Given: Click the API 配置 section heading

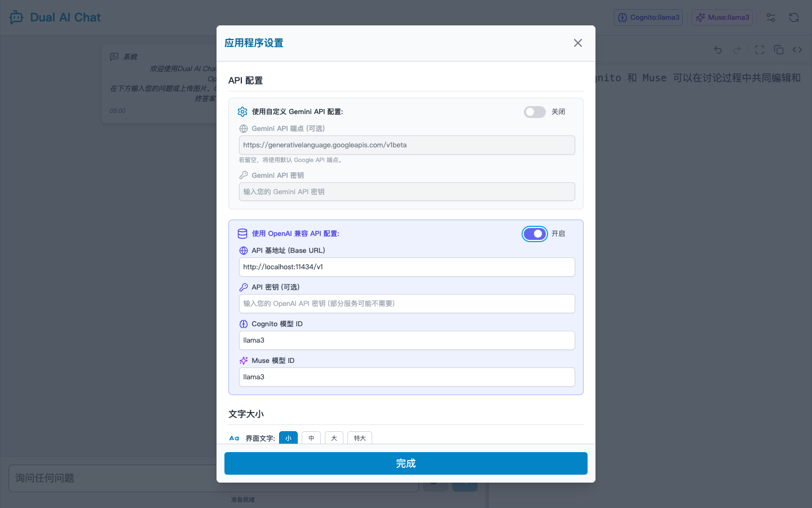Looking at the screenshot, I should (x=245, y=81).
